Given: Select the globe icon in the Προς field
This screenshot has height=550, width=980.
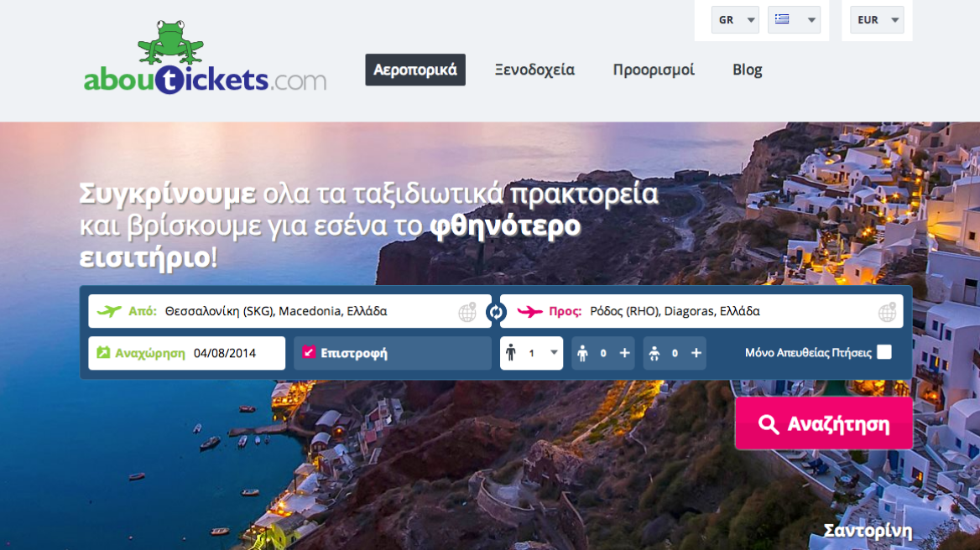Looking at the screenshot, I should click(x=886, y=310).
